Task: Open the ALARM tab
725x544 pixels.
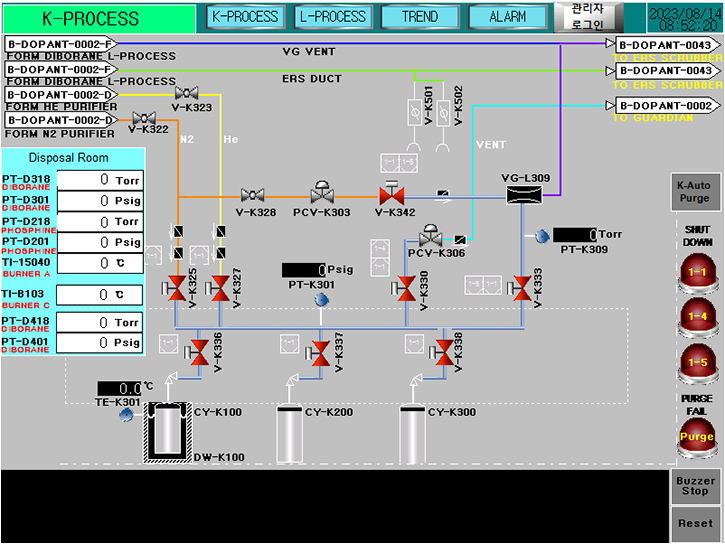Action: coord(507,17)
